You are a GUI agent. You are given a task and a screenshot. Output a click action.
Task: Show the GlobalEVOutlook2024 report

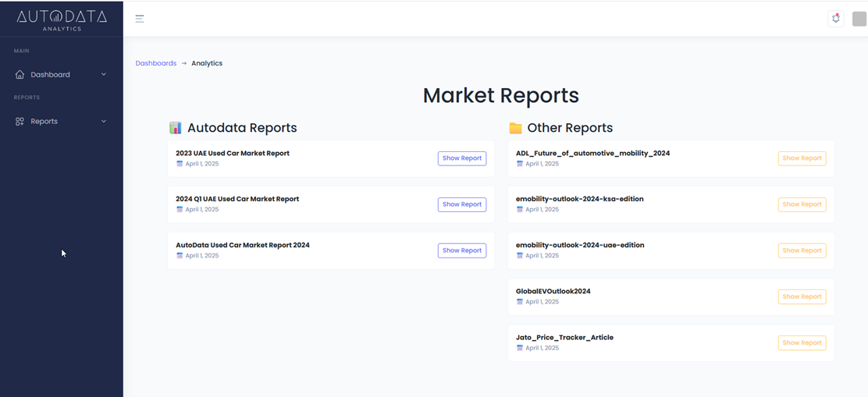(802, 296)
